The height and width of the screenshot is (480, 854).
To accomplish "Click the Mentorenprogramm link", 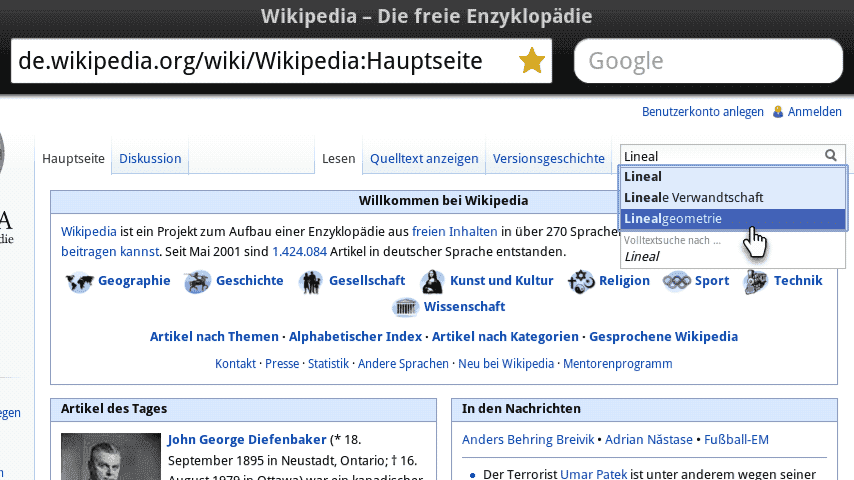I will click(x=618, y=363).
